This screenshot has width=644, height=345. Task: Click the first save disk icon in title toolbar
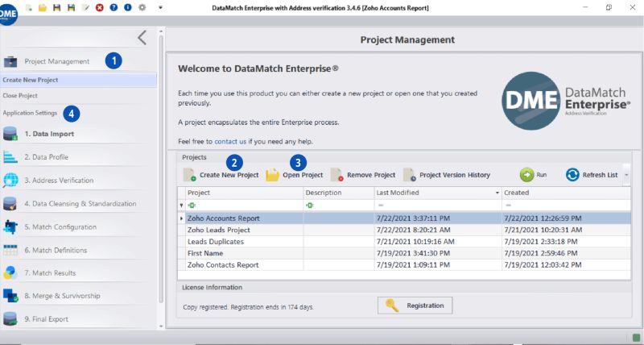(x=57, y=8)
